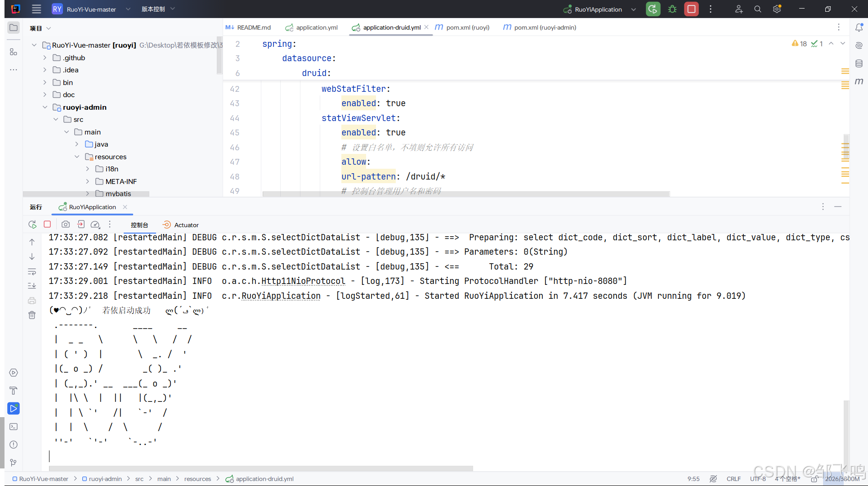Switch to application.yml tab
The image size is (868, 486).
pyautogui.click(x=312, y=27)
